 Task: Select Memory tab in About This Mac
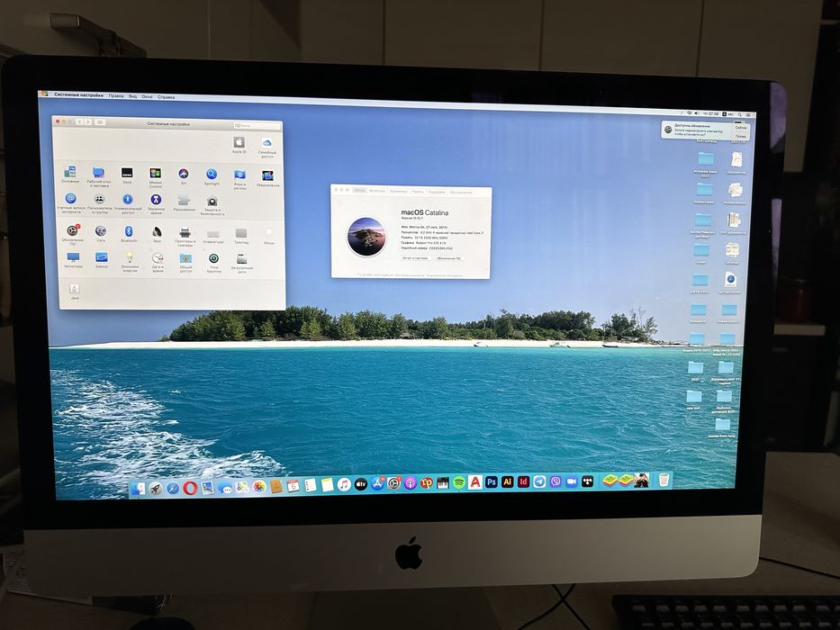point(418,192)
